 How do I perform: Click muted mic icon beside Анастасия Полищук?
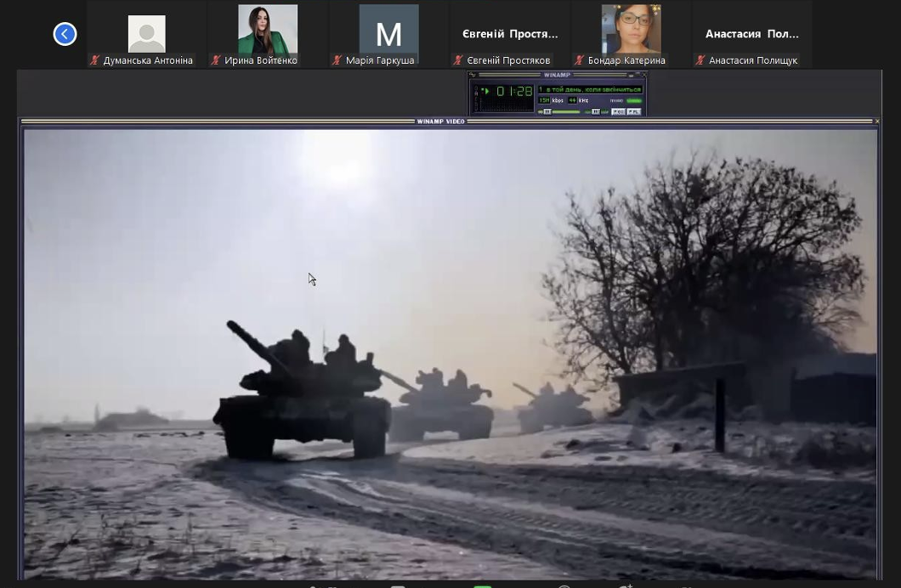click(700, 60)
